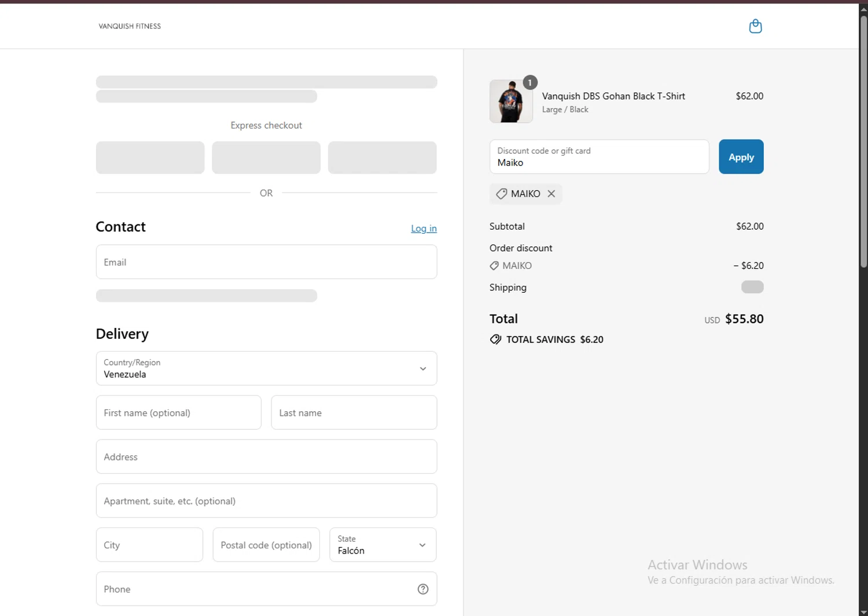Apply the discount code
This screenshot has width=868, height=616.
pyautogui.click(x=741, y=157)
